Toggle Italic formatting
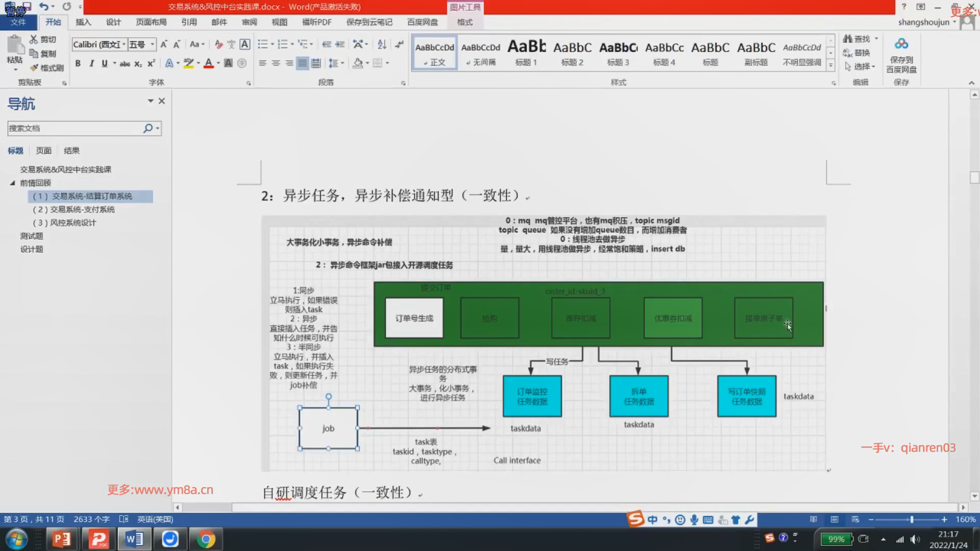The height and width of the screenshot is (551, 980). coord(91,63)
